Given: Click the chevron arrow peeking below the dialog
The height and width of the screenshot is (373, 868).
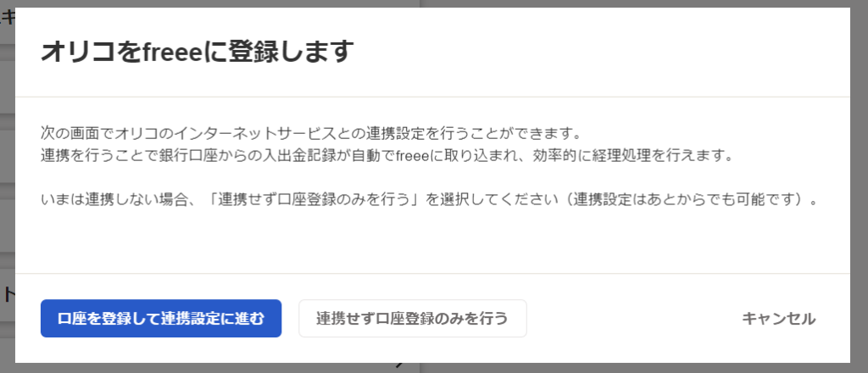Looking at the screenshot, I should [401, 365].
